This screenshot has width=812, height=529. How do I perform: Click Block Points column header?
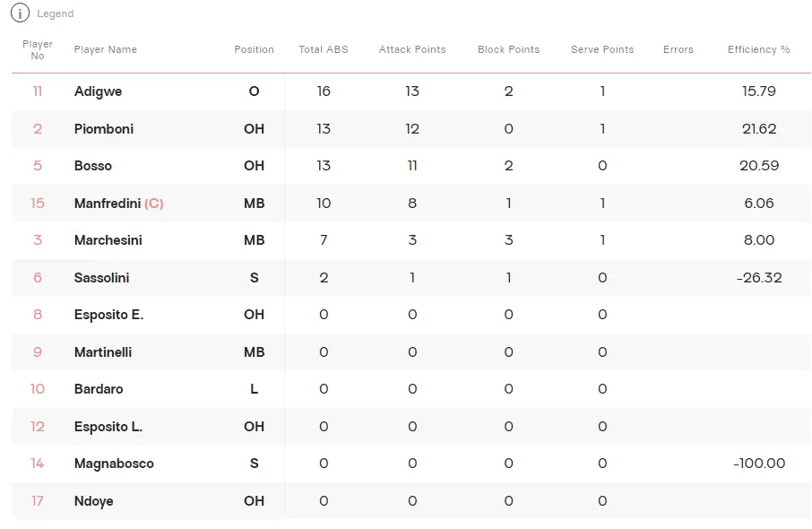[509, 49]
